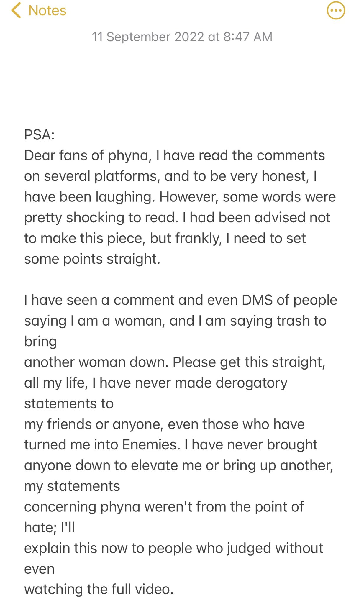
Task: Tap the line 'statements to'
Action: pos(69,403)
